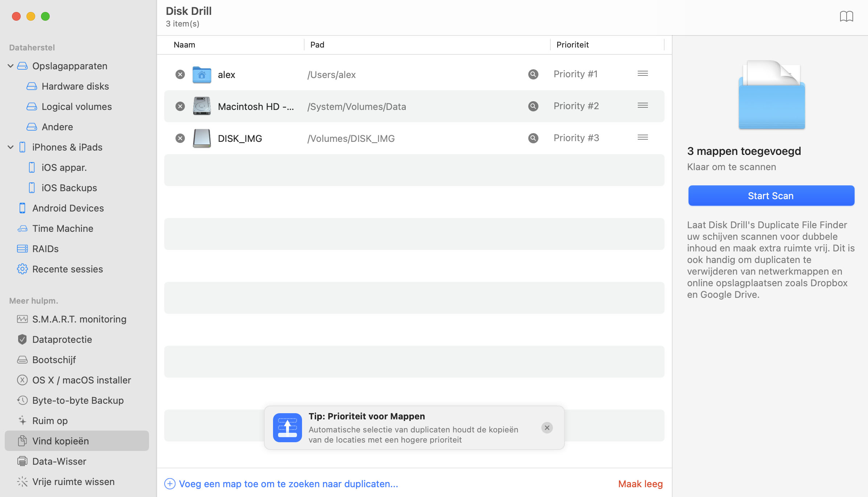Open Data-Wisser tool
The width and height of the screenshot is (868, 497).
pos(59,461)
